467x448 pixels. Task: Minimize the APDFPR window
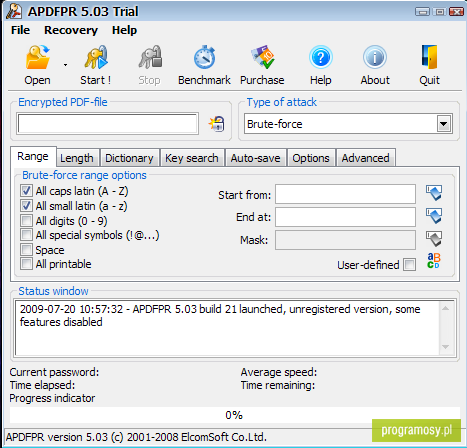[422, 12]
